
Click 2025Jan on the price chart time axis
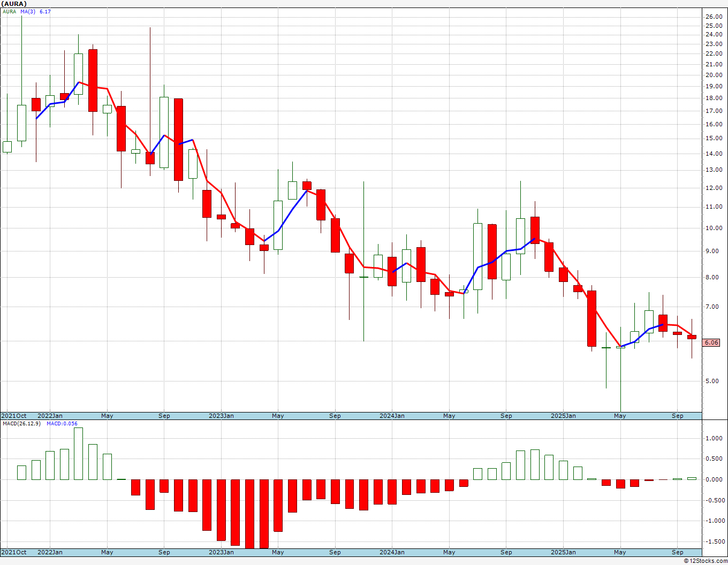click(x=563, y=416)
